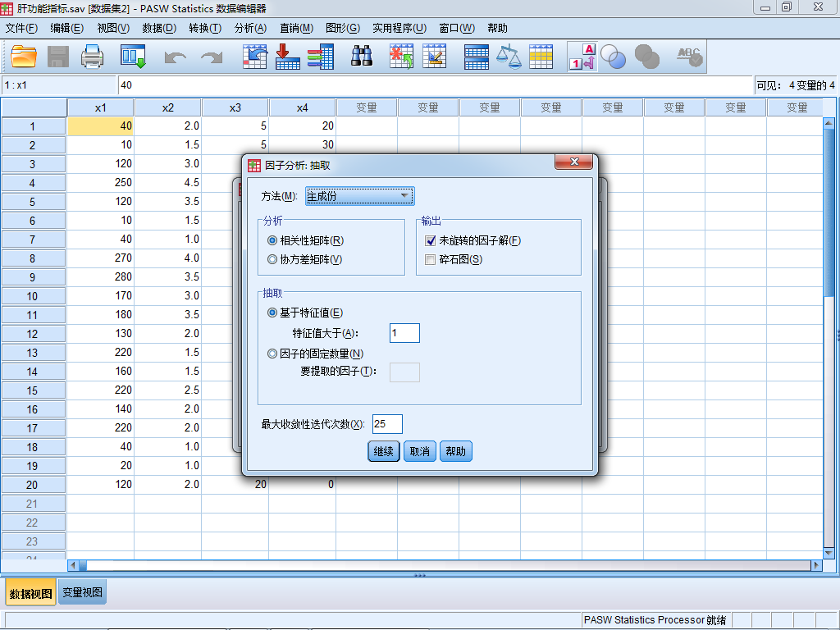Click the dialog title icon next to 因子分析: 抽取
The width and height of the screenshot is (840, 630).
254,166
